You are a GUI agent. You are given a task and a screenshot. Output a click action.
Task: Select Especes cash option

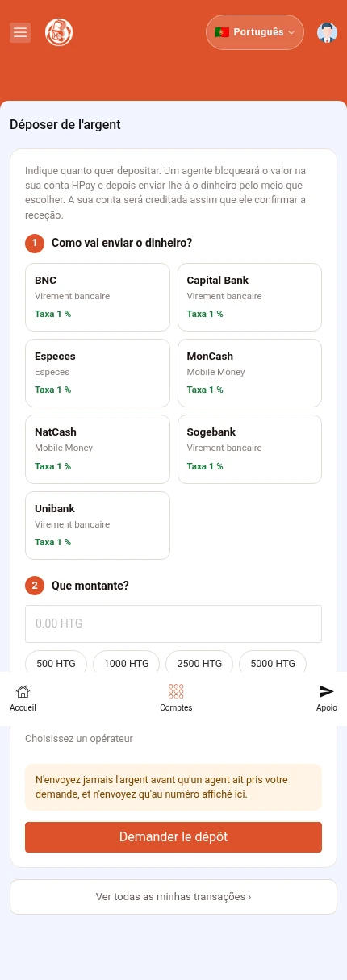(98, 373)
